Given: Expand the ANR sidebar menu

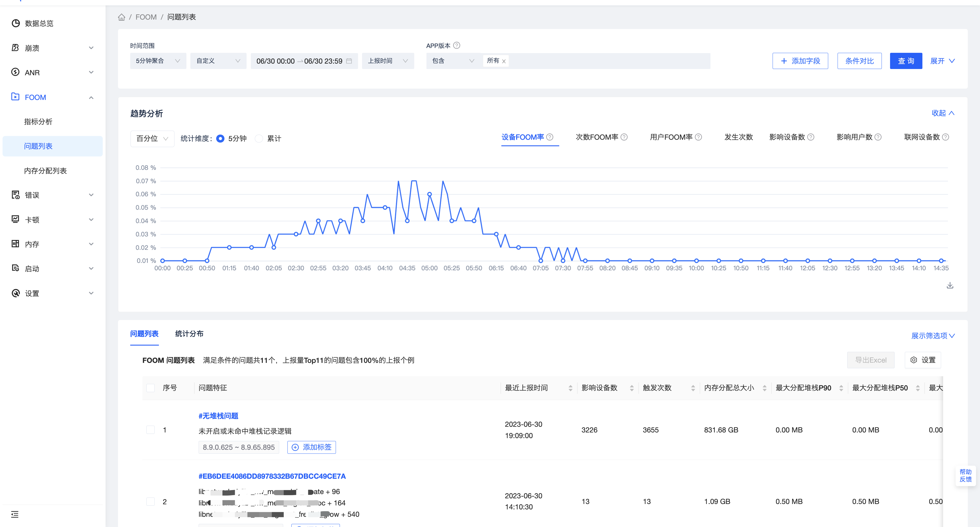Looking at the screenshot, I should (x=91, y=72).
